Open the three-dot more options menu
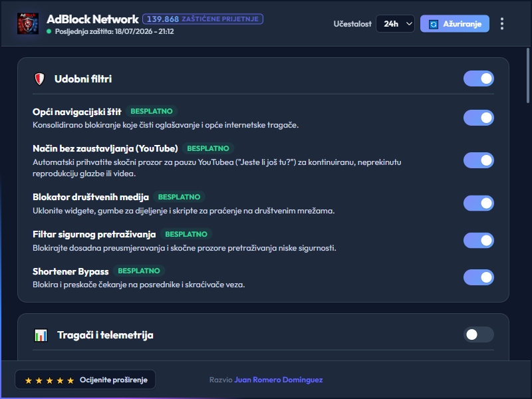The width and height of the screenshot is (532, 399). coord(502,24)
